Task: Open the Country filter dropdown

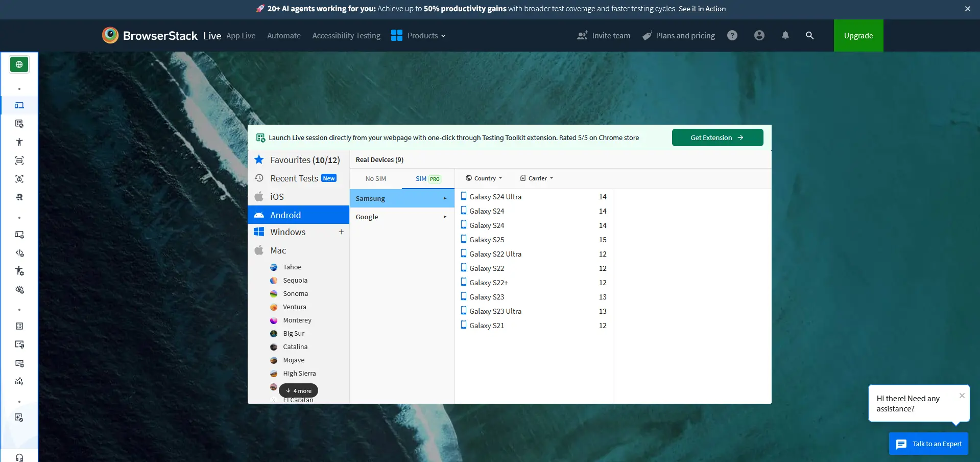Action: click(x=484, y=178)
